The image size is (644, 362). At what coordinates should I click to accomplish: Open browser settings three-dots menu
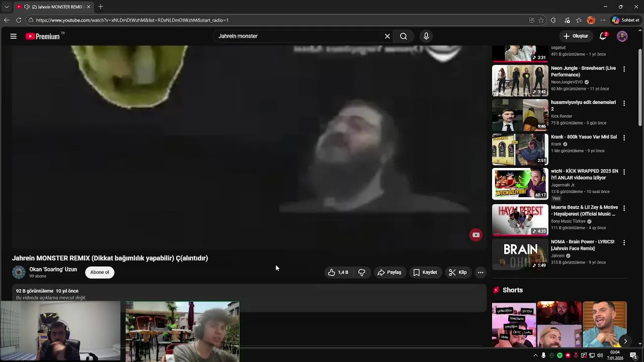click(x=603, y=20)
